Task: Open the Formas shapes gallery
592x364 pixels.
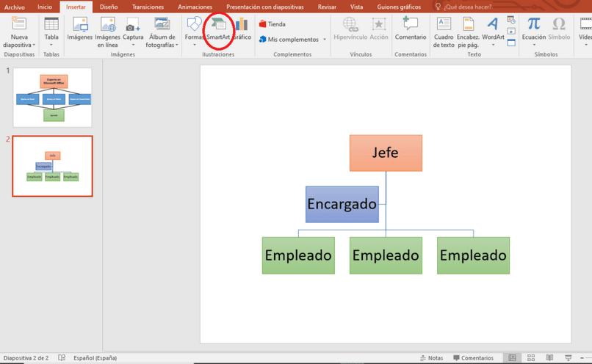Action: point(194,31)
